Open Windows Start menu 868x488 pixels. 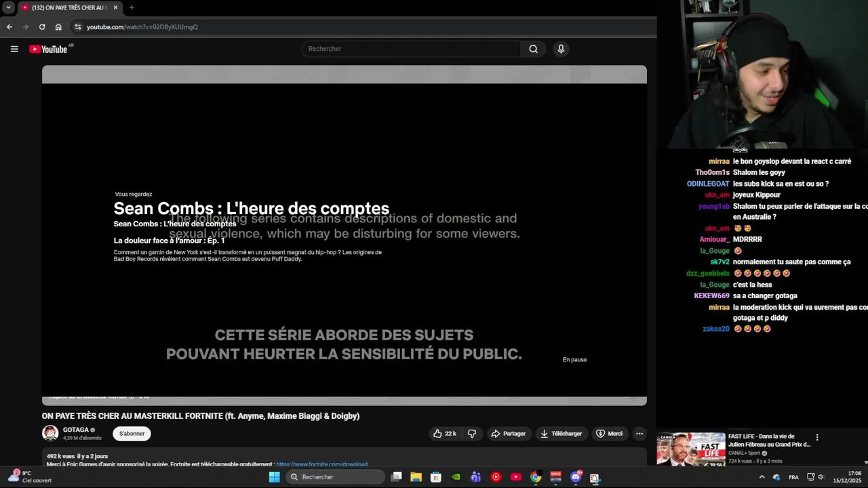274,477
